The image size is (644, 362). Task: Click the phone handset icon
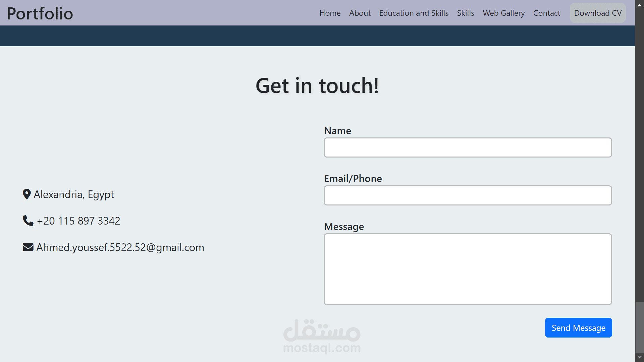pyautogui.click(x=28, y=221)
